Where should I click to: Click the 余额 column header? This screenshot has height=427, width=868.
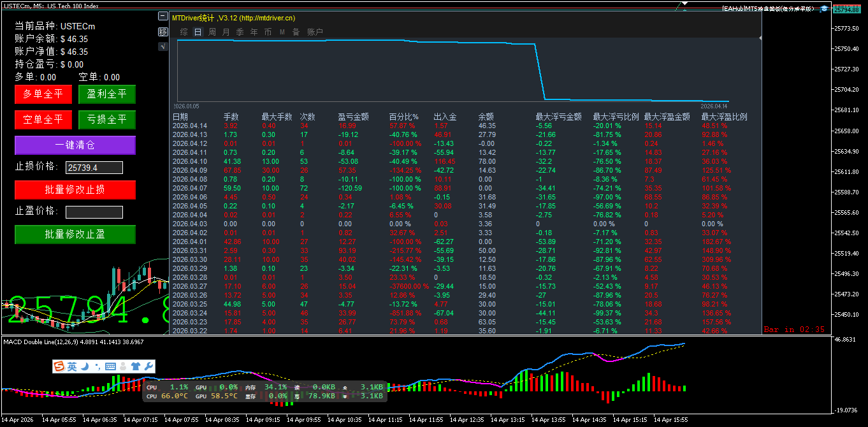(486, 117)
